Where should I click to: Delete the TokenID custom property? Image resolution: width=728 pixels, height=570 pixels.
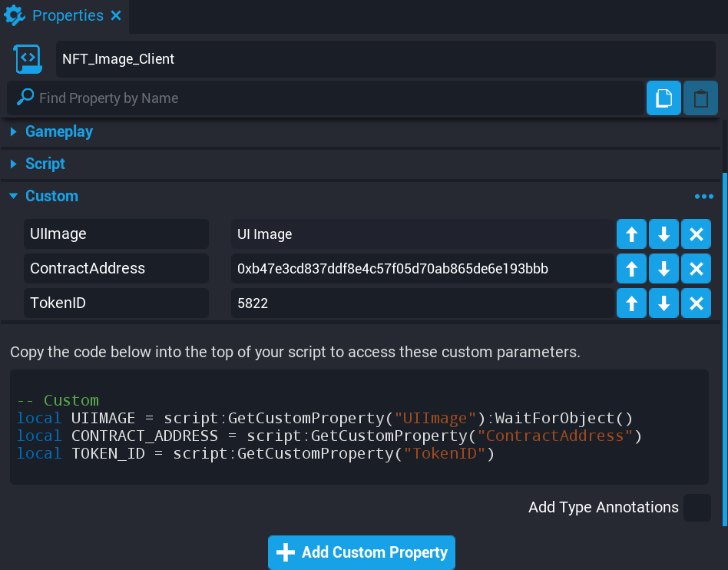point(696,303)
